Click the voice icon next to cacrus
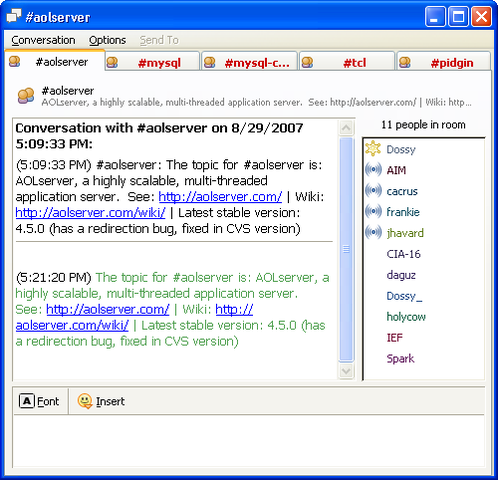 373,191
